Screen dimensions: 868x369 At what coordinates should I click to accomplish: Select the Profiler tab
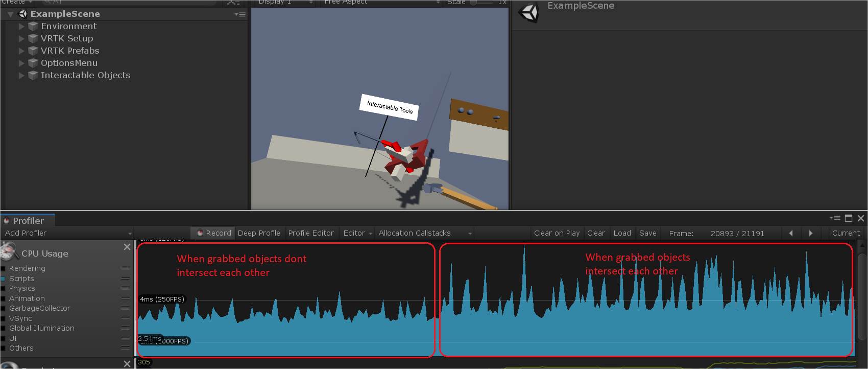[x=28, y=221]
